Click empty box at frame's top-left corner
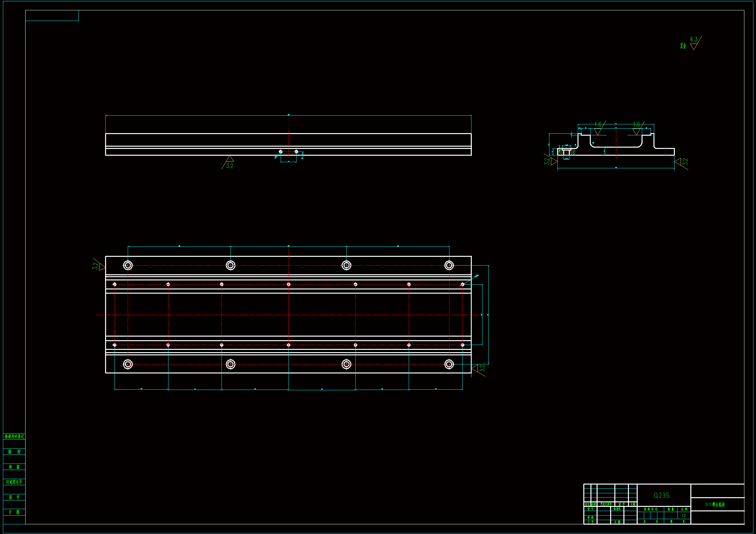The width and height of the screenshot is (756, 534). pos(52,16)
